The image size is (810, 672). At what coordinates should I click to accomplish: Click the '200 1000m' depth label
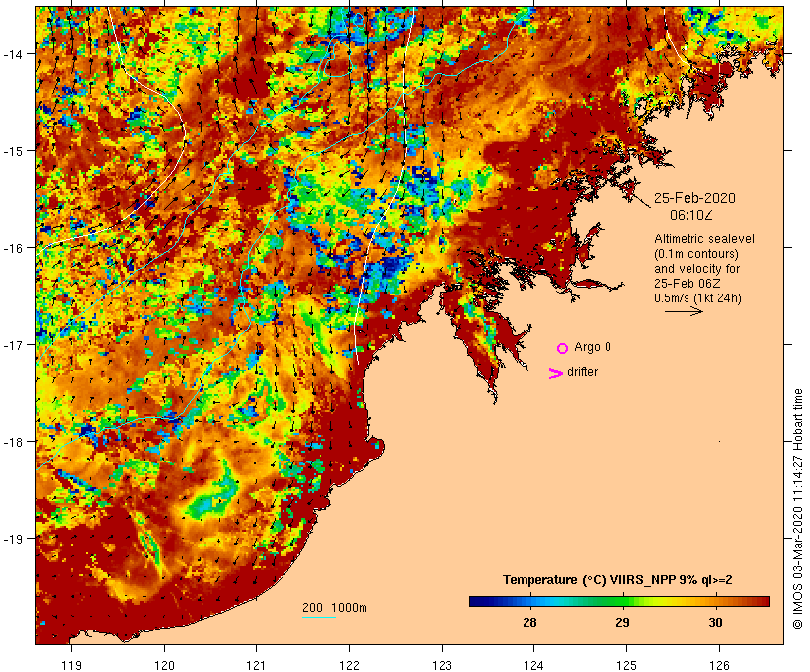[x=335, y=608]
